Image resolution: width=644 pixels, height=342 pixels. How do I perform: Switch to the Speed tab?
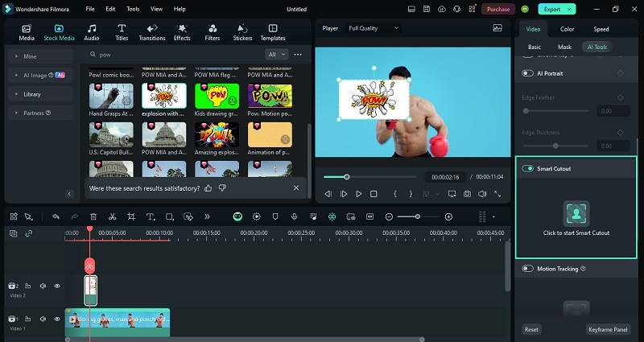coord(601,29)
